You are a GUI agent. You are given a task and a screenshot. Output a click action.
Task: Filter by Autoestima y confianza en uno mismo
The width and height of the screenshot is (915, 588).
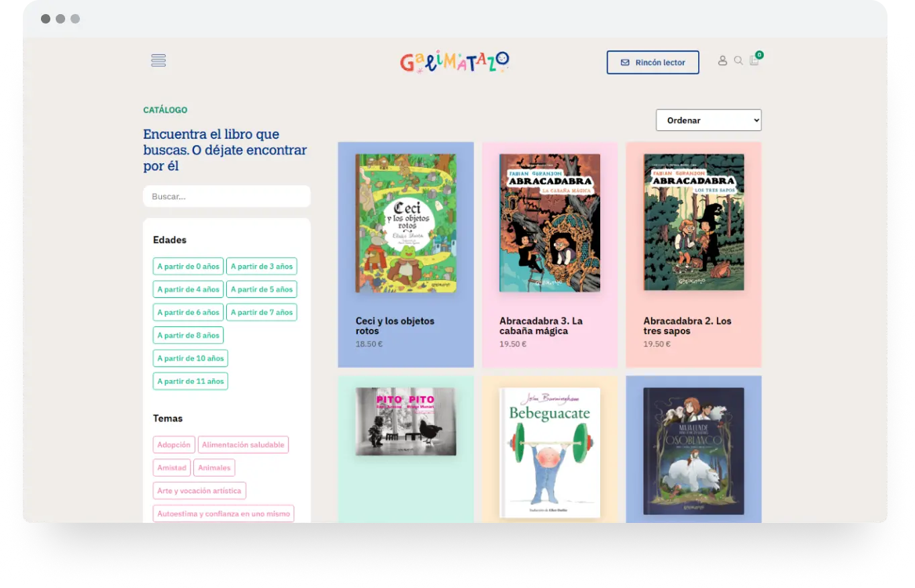click(224, 514)
